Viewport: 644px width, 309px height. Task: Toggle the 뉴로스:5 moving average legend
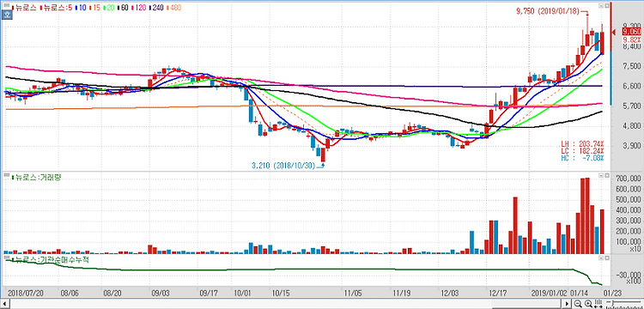56,8
